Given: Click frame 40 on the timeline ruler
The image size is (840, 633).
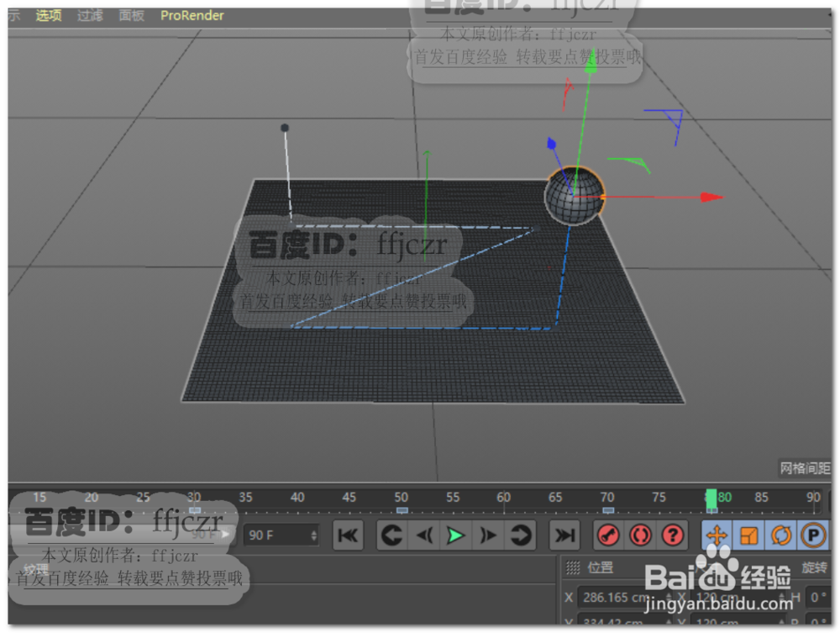Looking at the screenshot, I should [297, 498].
